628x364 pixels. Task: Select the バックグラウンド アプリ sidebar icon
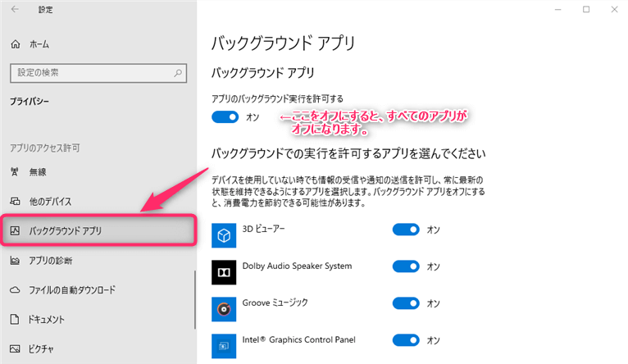(15, 230)
